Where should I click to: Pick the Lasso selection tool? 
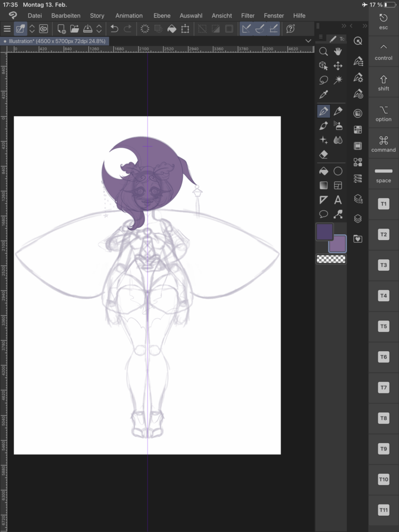[323, 80]
